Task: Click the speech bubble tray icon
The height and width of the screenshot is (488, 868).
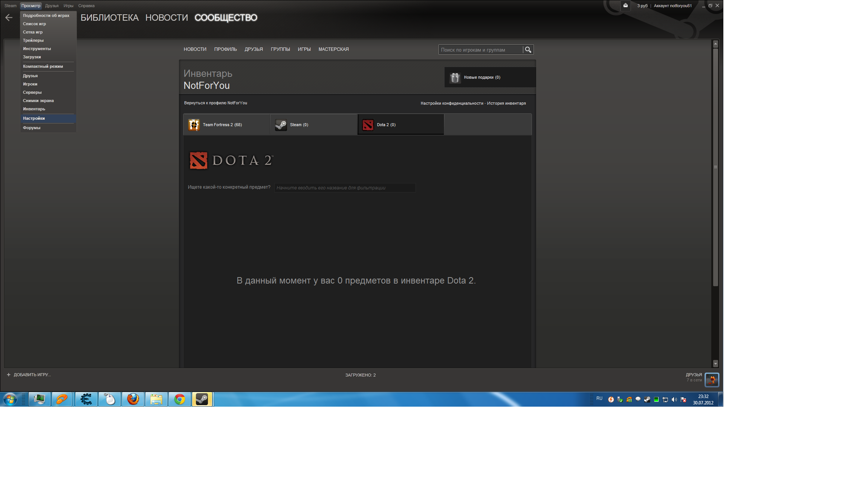Action: [x=638, y=399]
